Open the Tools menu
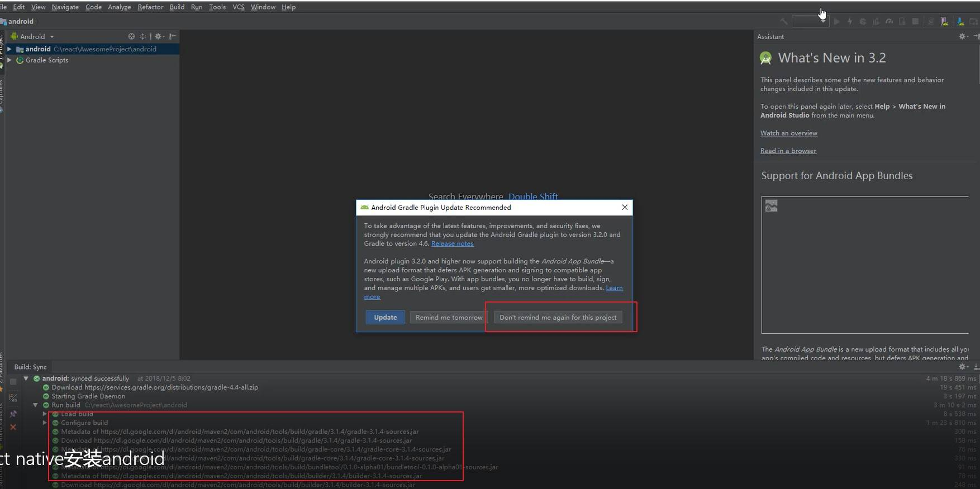The width and height of the screenshot is (980, 489). (217, 7)
